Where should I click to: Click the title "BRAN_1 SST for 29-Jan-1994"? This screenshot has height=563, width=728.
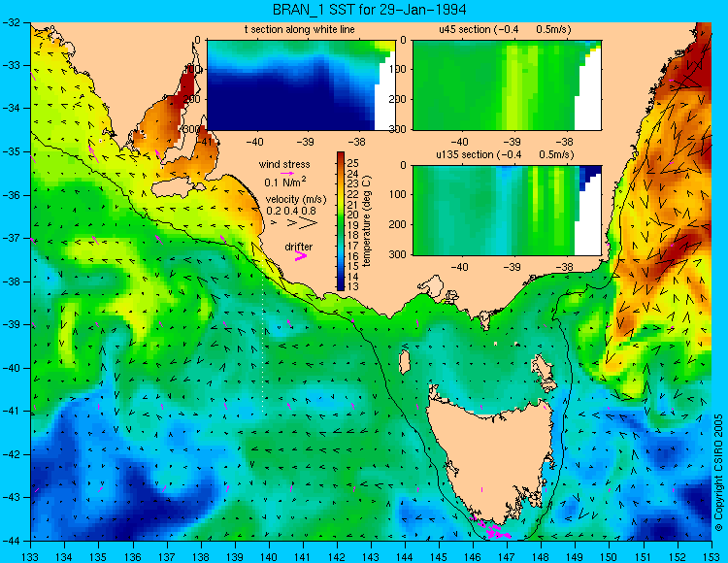(x=369, y=10)
